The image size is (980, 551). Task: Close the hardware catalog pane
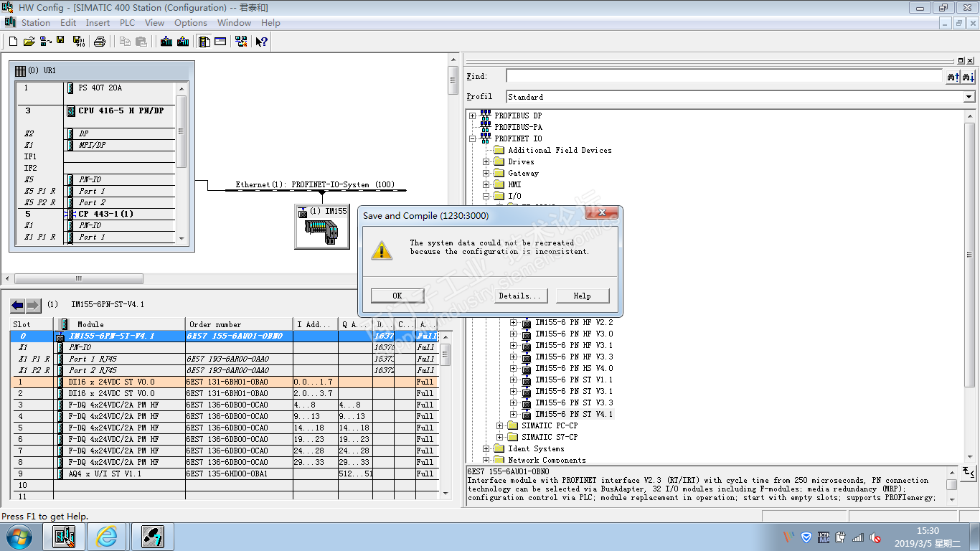[969, 60]
